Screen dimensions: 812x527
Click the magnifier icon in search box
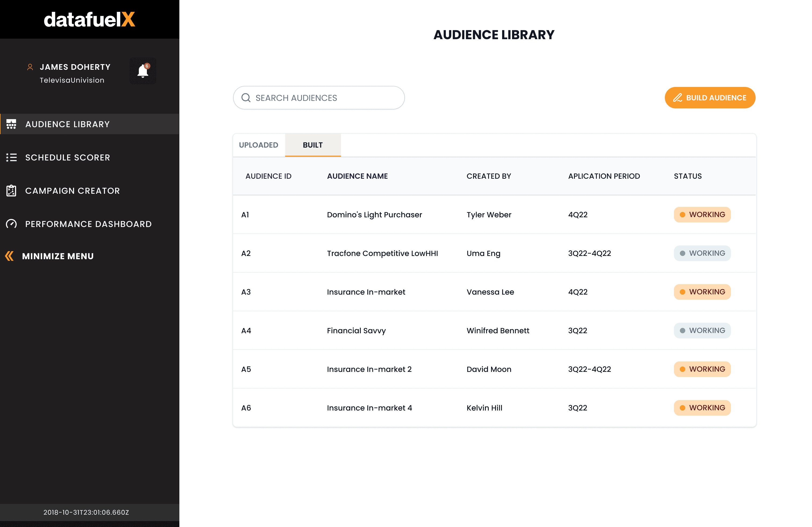246,98
